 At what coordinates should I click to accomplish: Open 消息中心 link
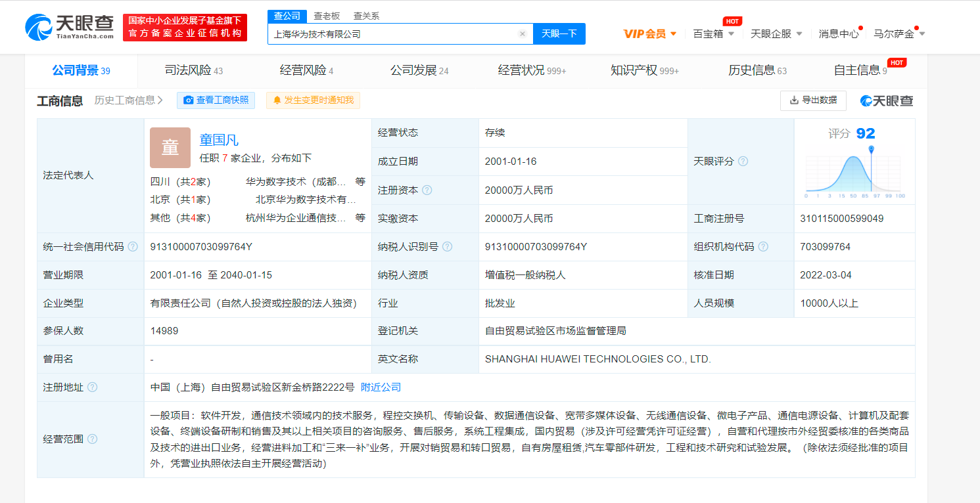[x=839, y=33]
